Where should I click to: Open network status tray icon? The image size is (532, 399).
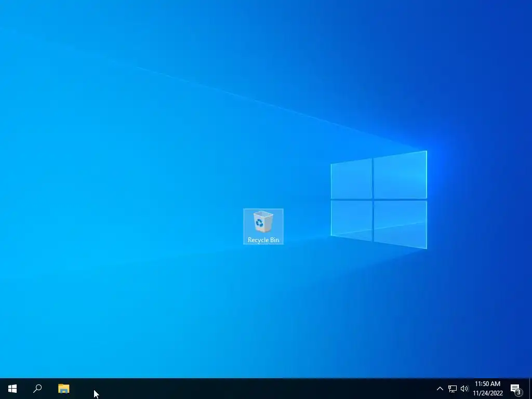click(453, 389)
